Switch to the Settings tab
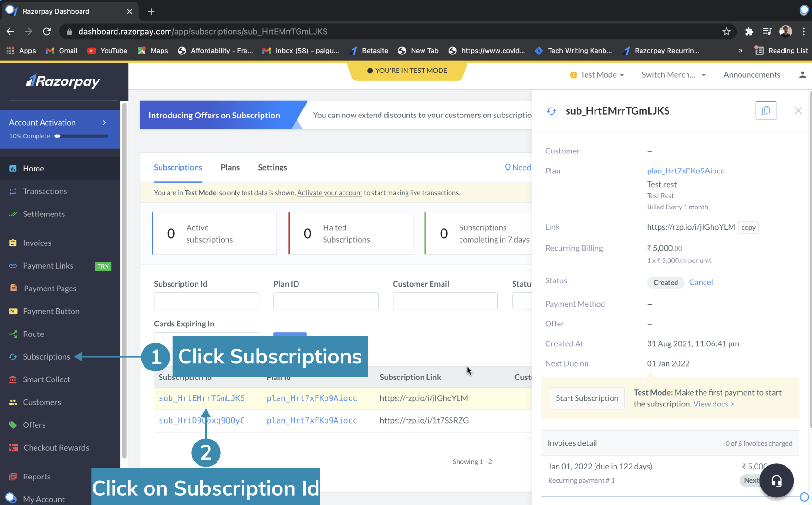Viewport: 812px width, 505px height. point(272,168)
